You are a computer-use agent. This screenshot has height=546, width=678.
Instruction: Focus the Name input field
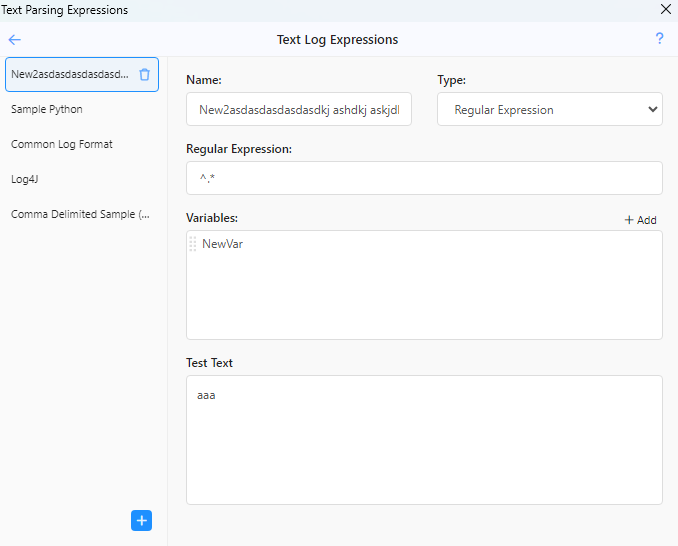[299, 109]
